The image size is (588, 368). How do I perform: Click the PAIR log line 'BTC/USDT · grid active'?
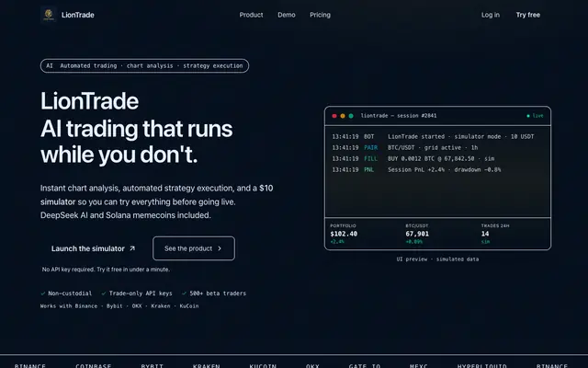[x=405, y=147]
